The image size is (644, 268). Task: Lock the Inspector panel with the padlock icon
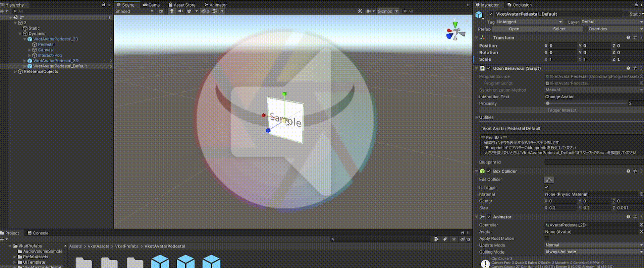click(x=636, y=5)
